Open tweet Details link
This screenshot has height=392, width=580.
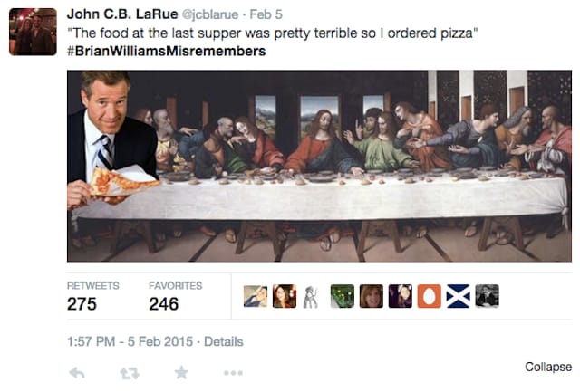pyautogui.click(x=223, y=342)
